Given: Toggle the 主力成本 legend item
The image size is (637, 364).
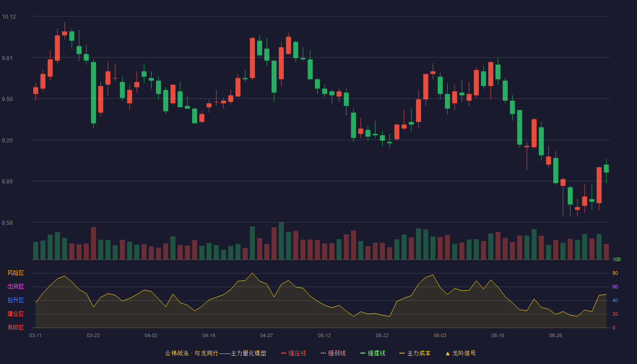Looking at the screenshot, I should pos(415,353).
